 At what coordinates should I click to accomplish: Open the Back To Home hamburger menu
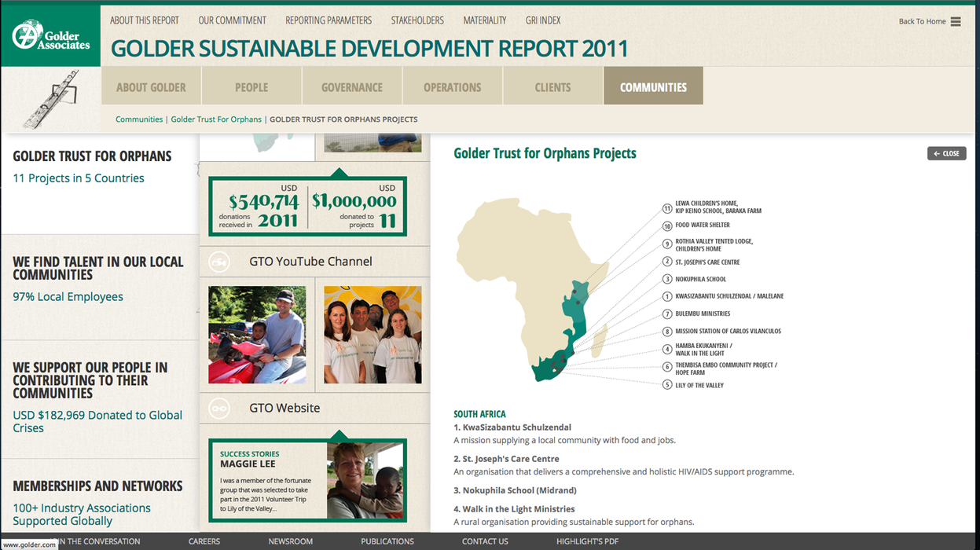pos(956,22)
